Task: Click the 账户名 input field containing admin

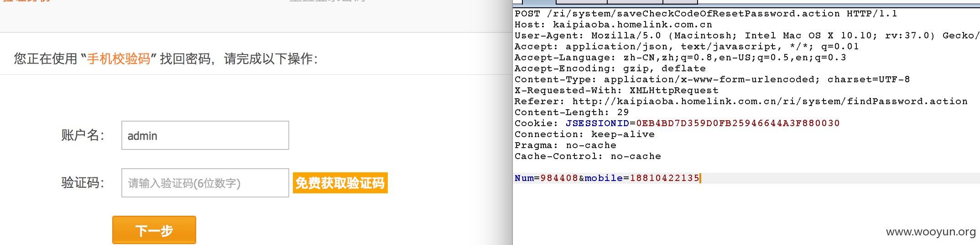Action: 205,135
